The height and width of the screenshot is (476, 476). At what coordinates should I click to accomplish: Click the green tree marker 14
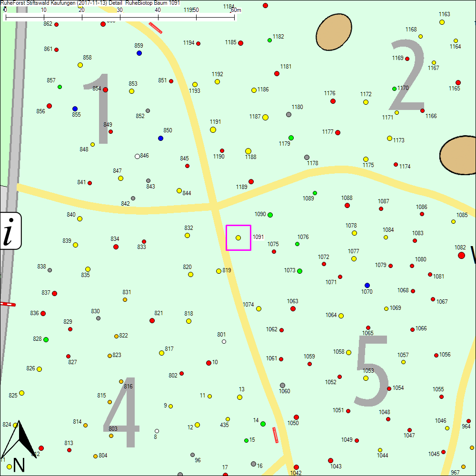point(263,424)
